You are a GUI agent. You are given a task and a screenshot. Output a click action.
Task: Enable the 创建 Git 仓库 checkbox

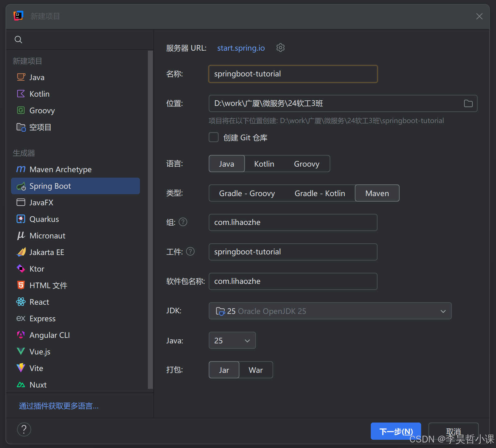coord(214,137)
